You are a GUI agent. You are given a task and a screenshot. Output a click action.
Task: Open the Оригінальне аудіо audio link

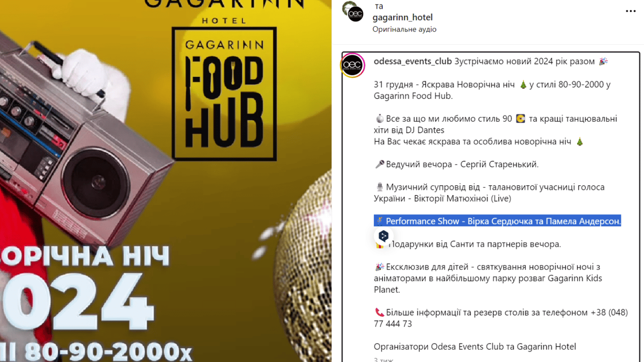pos(405,29)
